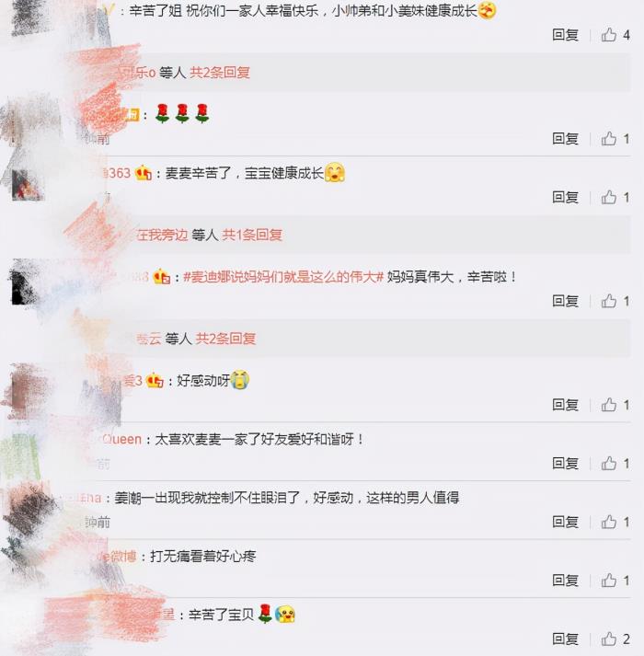
Task: Expand the 共1条回复 replies thread
Action: pos(252,235)
